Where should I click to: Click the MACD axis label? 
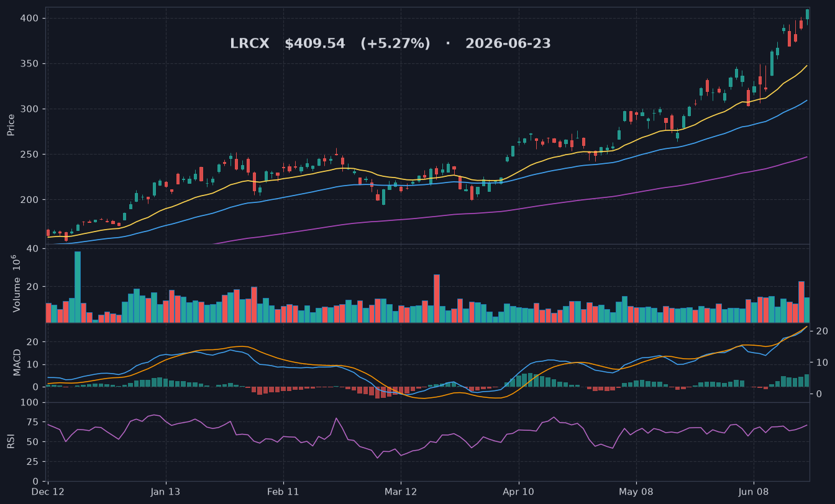[x=17, y=362]
